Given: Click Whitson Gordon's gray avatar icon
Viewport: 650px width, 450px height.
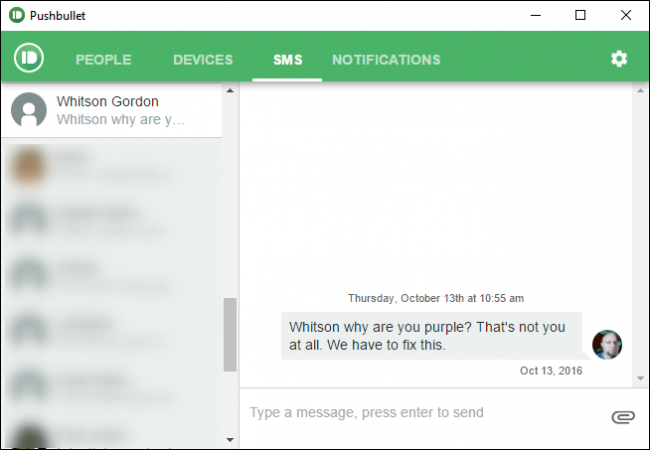Looking at the screenshot, I should coord(29,110).
